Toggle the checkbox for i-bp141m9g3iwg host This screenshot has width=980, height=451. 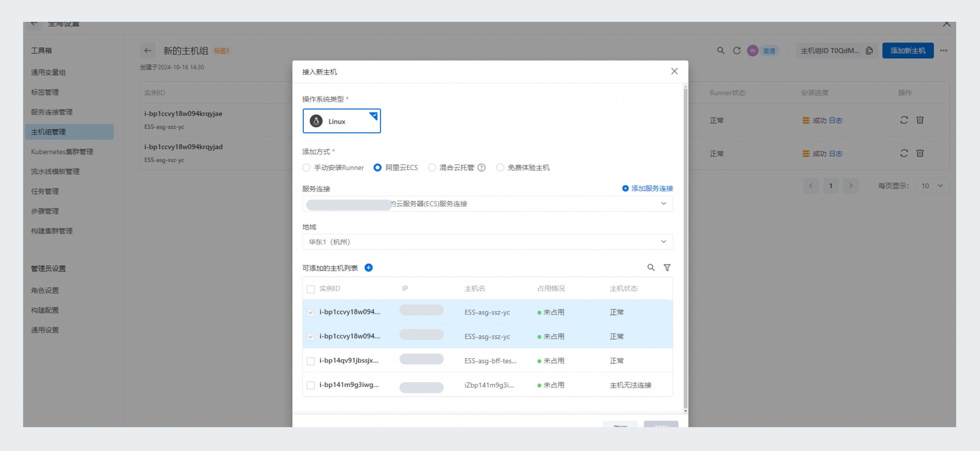[x=310, y=385]
